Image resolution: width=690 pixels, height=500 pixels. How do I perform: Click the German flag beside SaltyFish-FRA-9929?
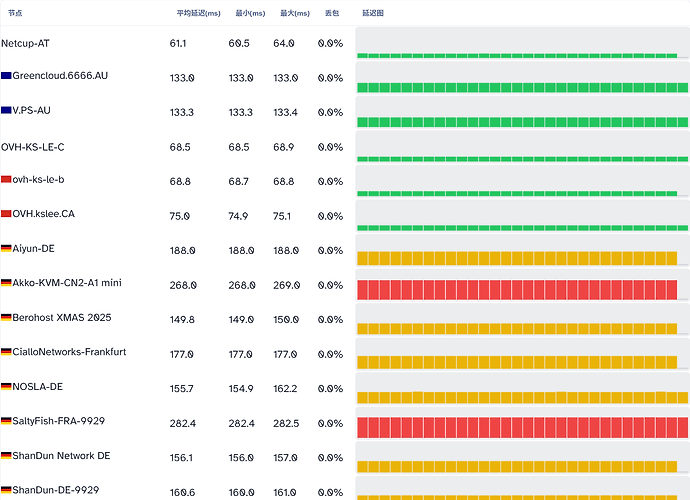point(6,421)
